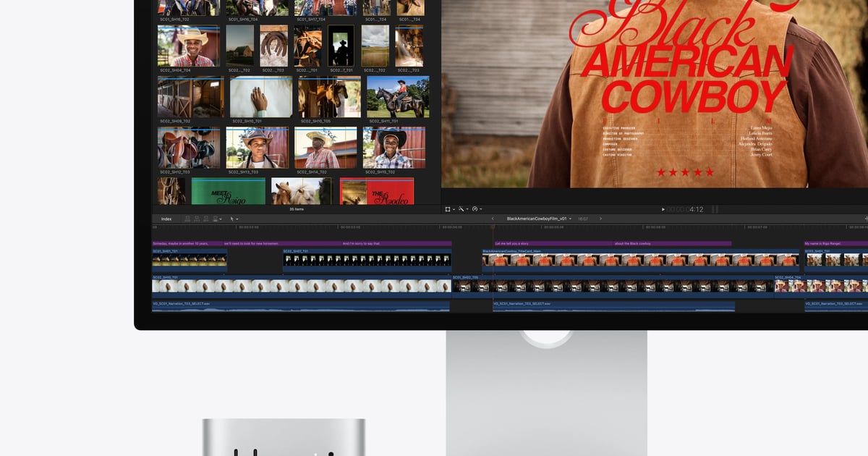This screenshot has height=456, width=868.
Task: Select browser clip SC02_SH04_T04 smiling cowboy
Action: (x=189, y=46)
